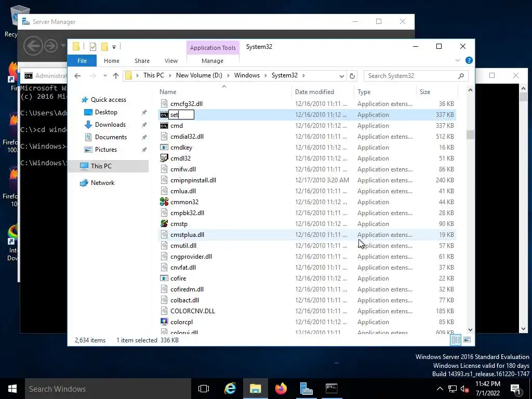Click the colorcpl application icon

click(164, 322)
